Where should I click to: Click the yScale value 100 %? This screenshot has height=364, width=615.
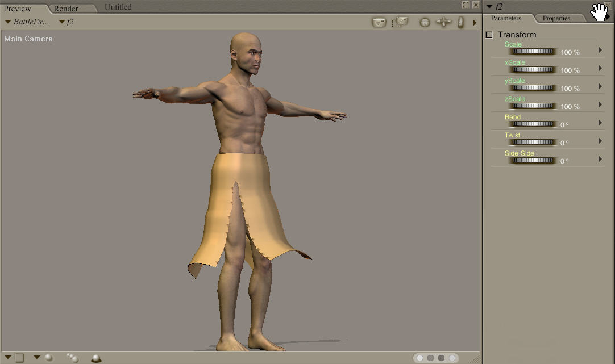570,89
